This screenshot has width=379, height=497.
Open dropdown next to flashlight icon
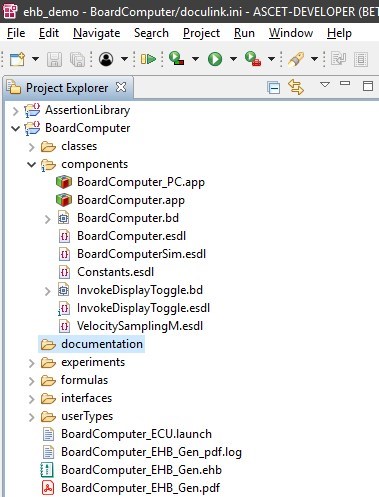pos(314,59)
